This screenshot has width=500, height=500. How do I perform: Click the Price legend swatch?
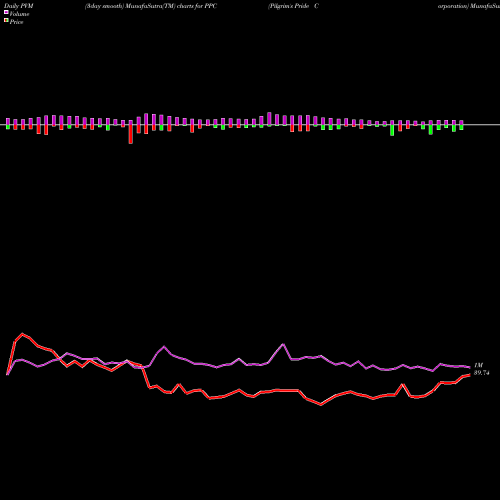pos(6,20)
